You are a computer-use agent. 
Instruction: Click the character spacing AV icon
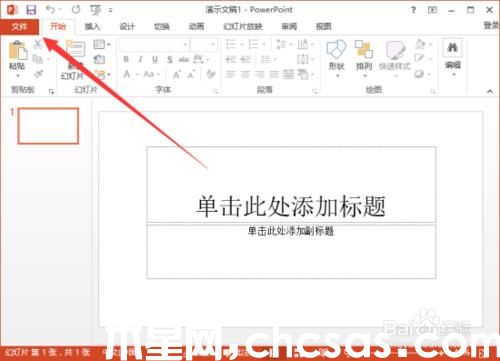(x=198, y=59)
